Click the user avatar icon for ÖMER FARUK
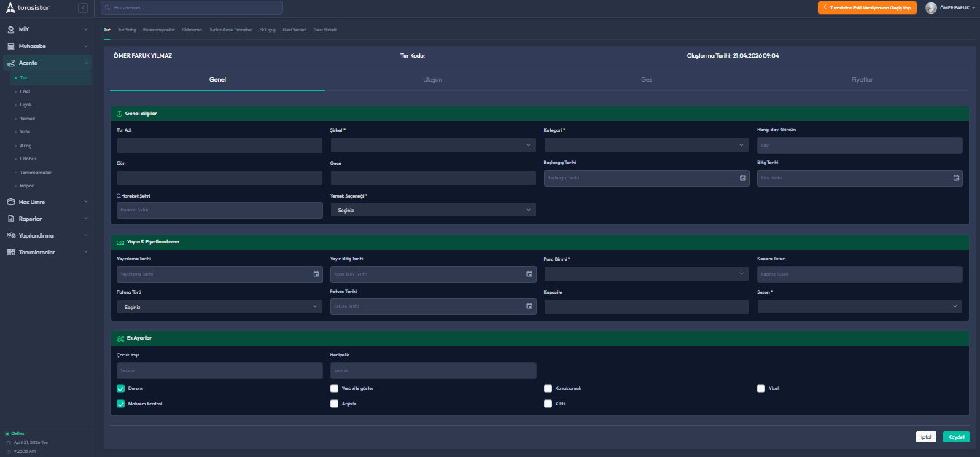980x457 pixels. [931, 8]
